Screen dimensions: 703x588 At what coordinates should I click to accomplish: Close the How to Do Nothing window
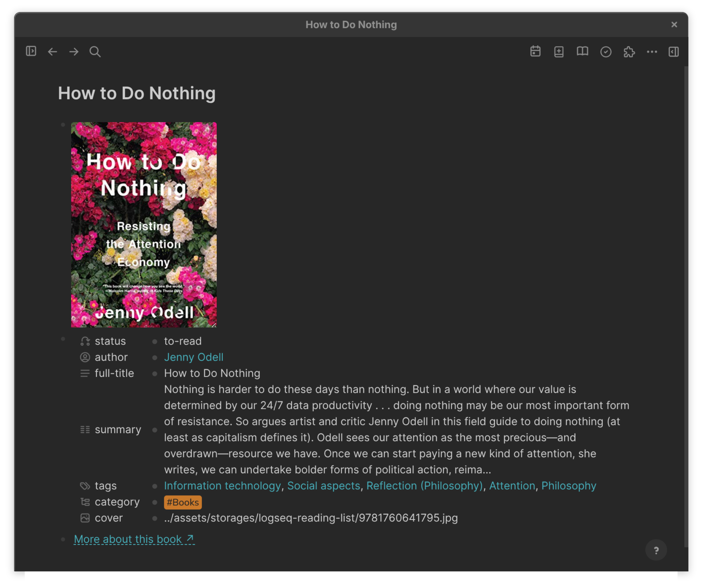point(674,24)
